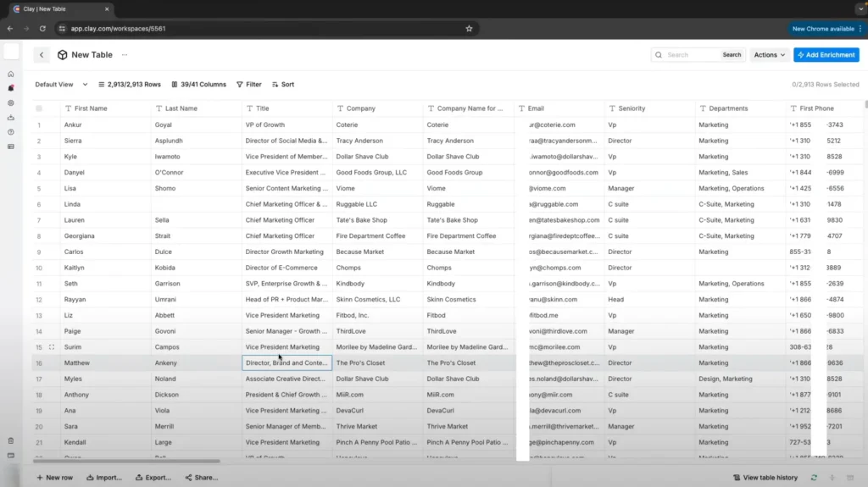
Task: Click the refresh icon near View table history
Action: [x=814, y=478]
